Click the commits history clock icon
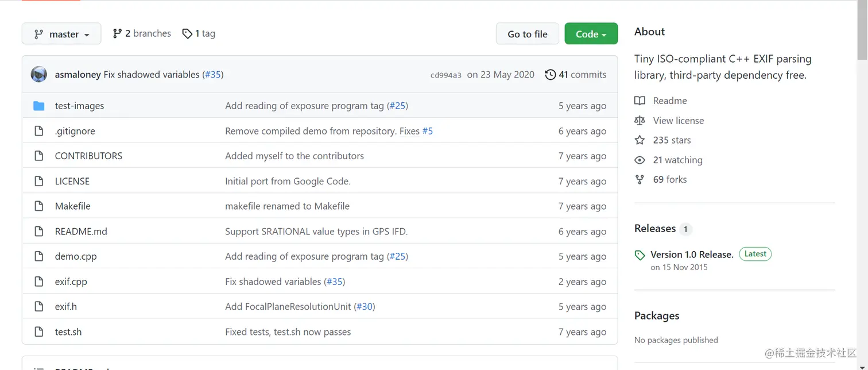Screen dimensions: 868x370 click(550, 75)
